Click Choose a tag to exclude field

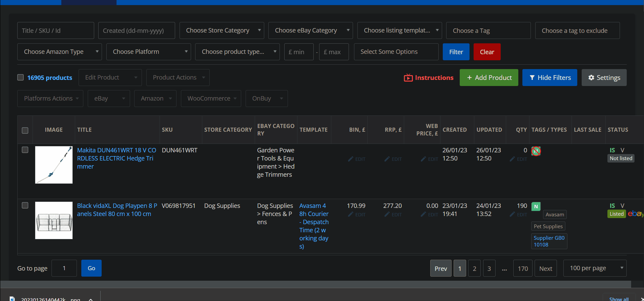pyautogui.click(x=578, y=30)
